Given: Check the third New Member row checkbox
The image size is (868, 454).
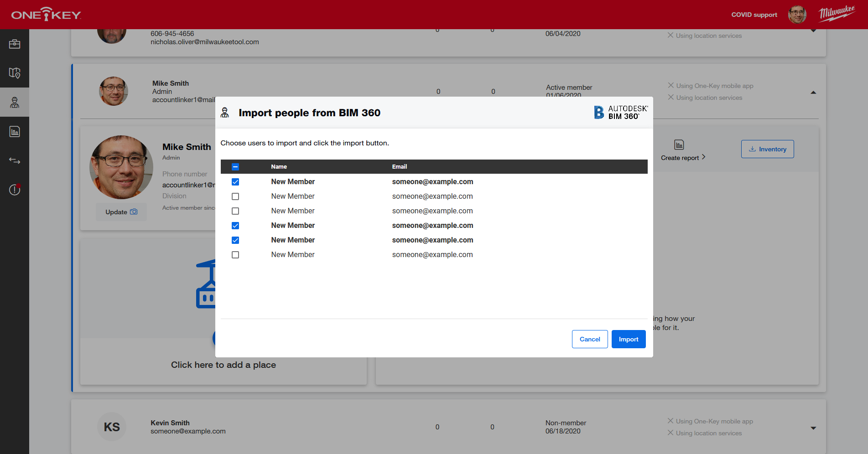Looking at the screenshot, I should pyautogui.click(x=235, y=211).
